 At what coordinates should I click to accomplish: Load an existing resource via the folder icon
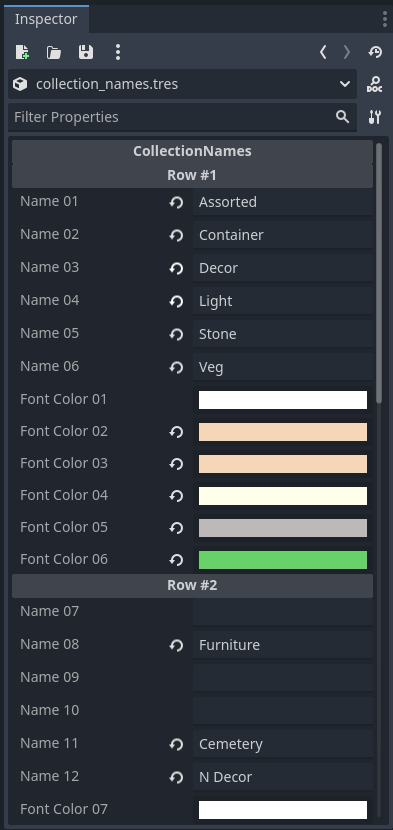[53, 52]
